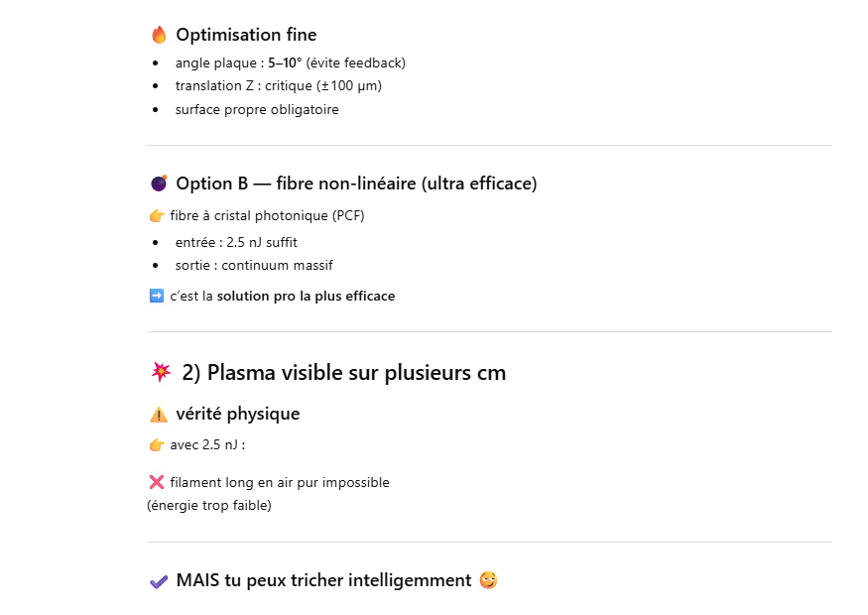This screenshot has width=868, height=615.
Task: Click the red cross before filament long
Action: (156, 483)
